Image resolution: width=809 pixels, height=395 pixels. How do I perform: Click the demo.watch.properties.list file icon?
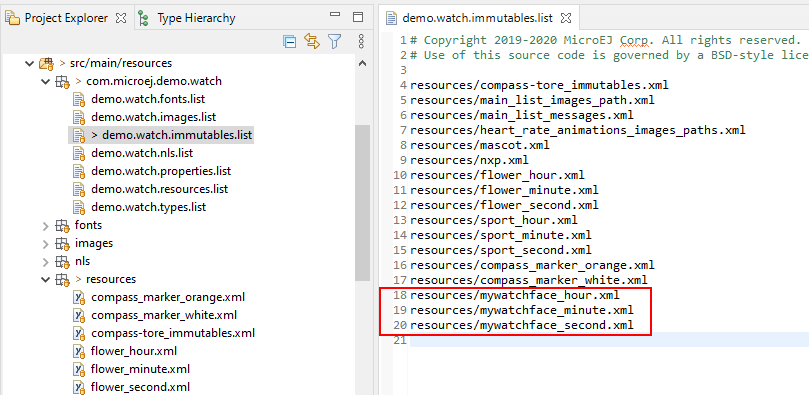[x=78, y=172]
